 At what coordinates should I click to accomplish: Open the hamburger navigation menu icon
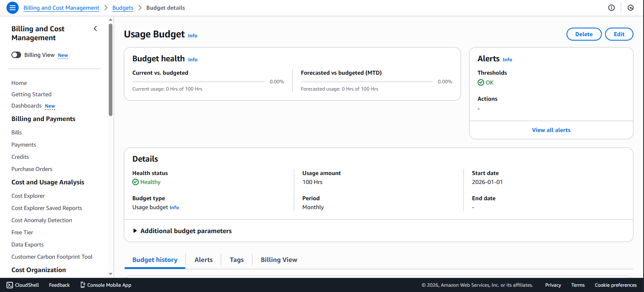pyautogui.click(x=13, y=8)
